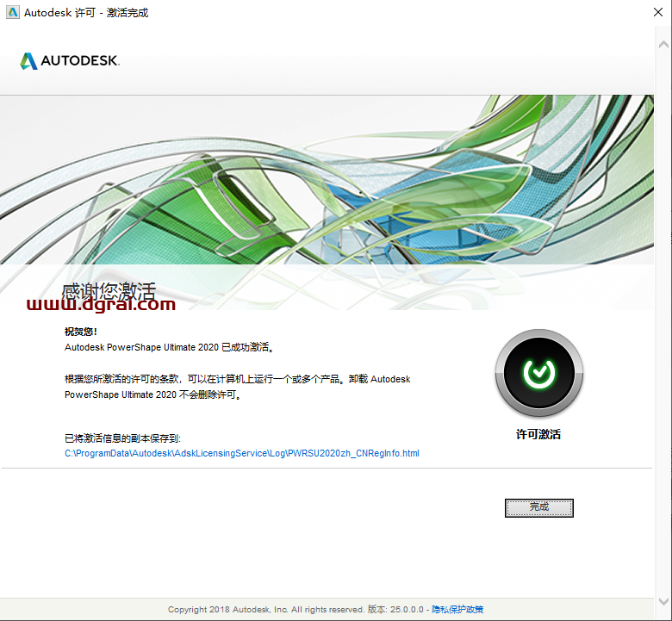Click the 'PowerShape Ultimate 2020 已成功激活' message

[x=169, y=347]
